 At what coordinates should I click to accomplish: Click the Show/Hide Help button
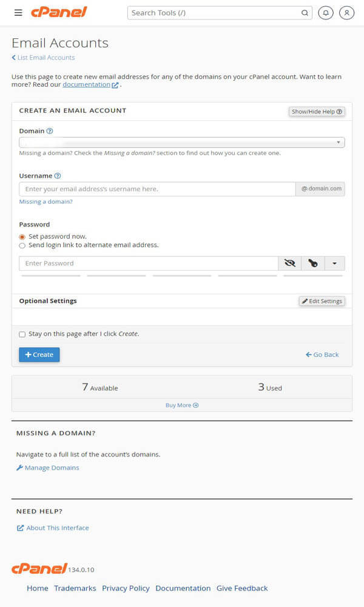[317, 112]
